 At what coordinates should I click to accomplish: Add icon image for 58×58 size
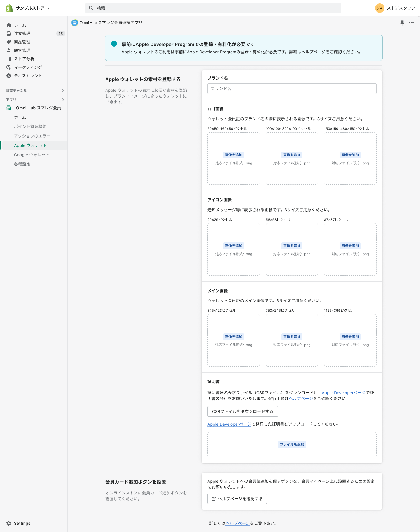[x=292, y=246]
